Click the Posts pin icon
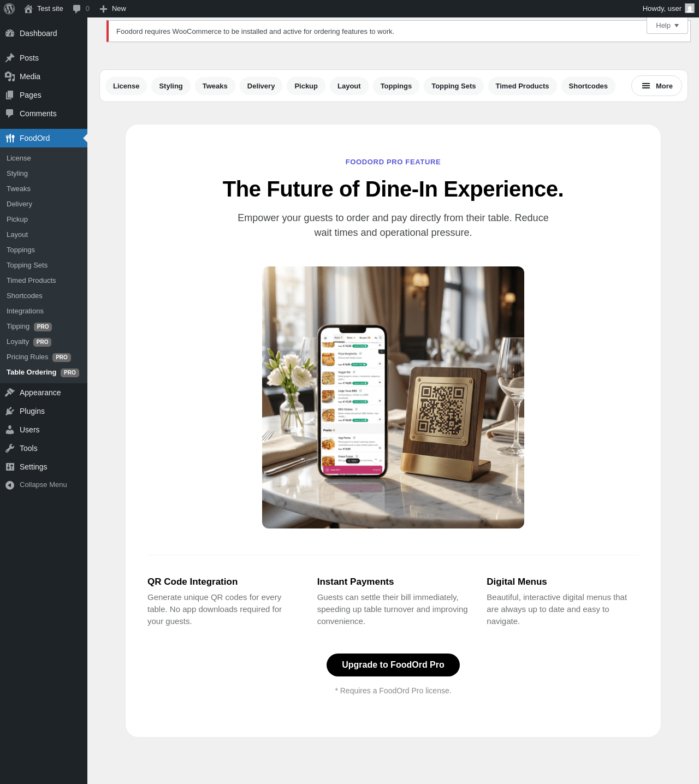 point(10,58)
